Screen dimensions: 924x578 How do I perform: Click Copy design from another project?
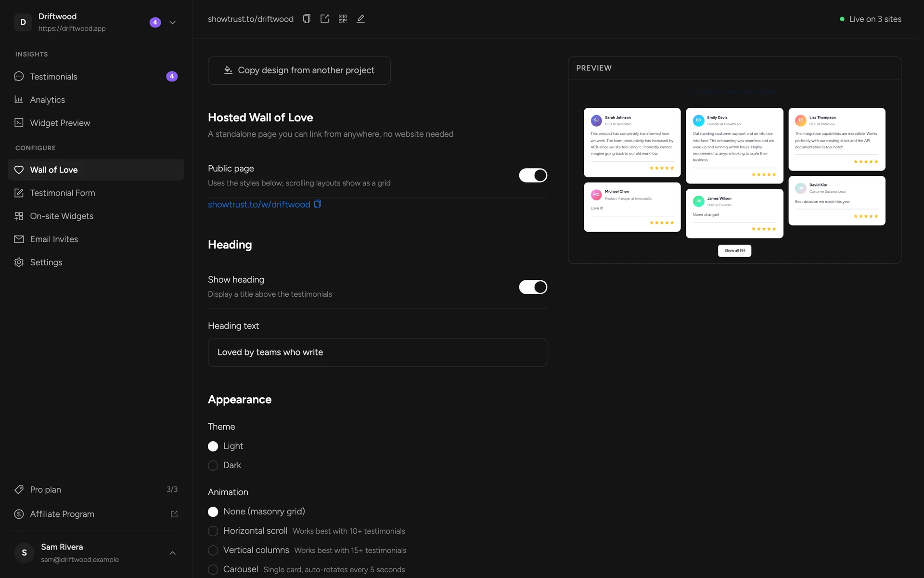(299, 70)
